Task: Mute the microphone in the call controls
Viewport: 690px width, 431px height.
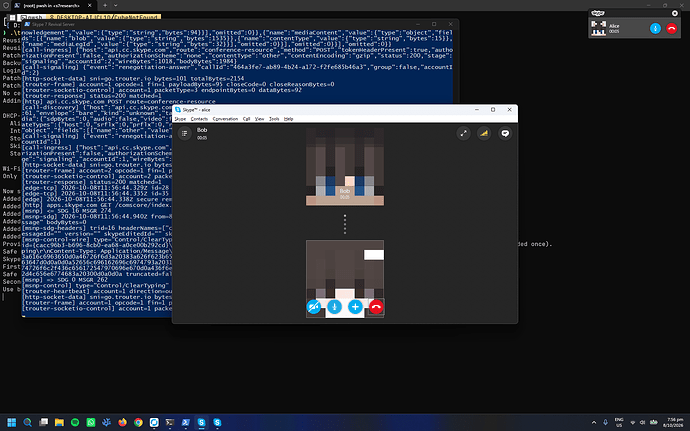Action: coord(334,307)
